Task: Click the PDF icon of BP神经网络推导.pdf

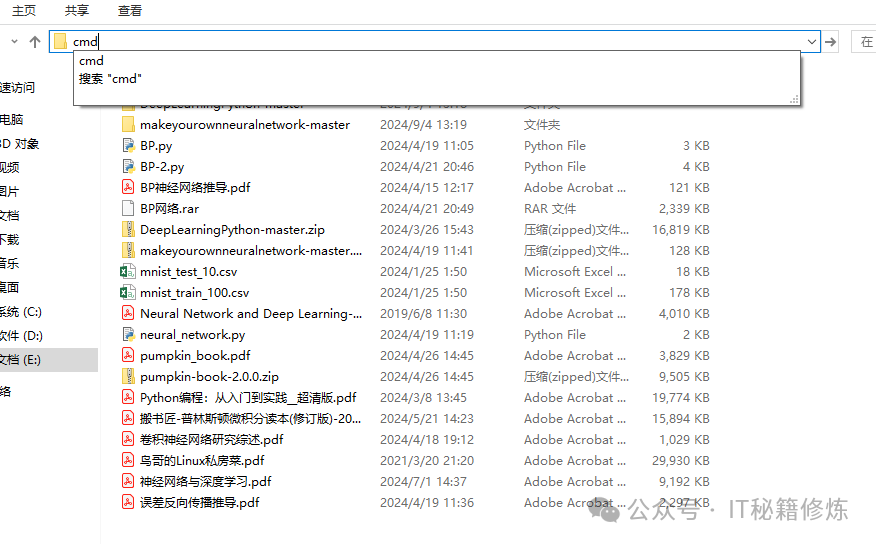Action: (128, 188)
